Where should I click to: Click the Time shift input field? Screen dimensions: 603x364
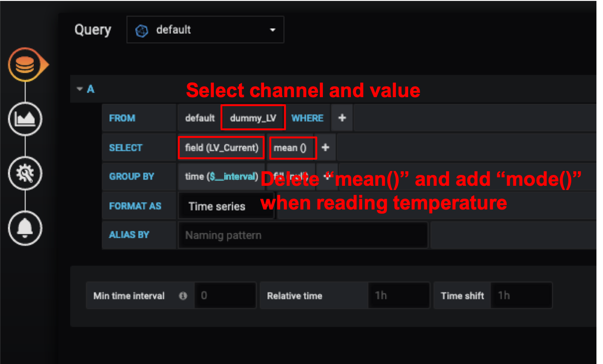[x=521, y=296]
